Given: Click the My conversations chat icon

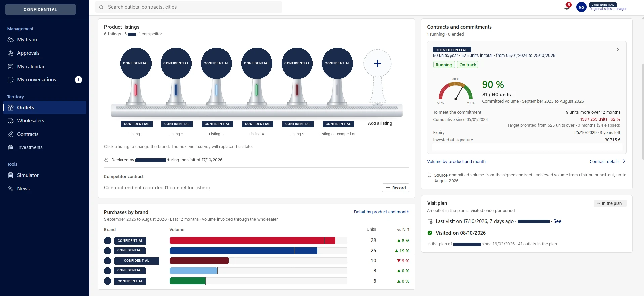Looking at the screenshot, I should (11, 80).
